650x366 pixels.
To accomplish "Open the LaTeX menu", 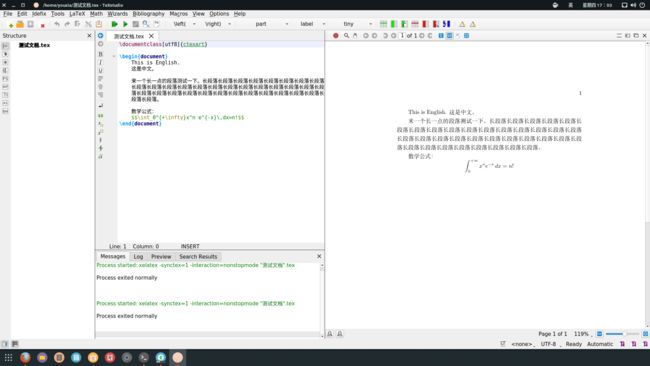I will pyautogui.click(x=77, y=14).
